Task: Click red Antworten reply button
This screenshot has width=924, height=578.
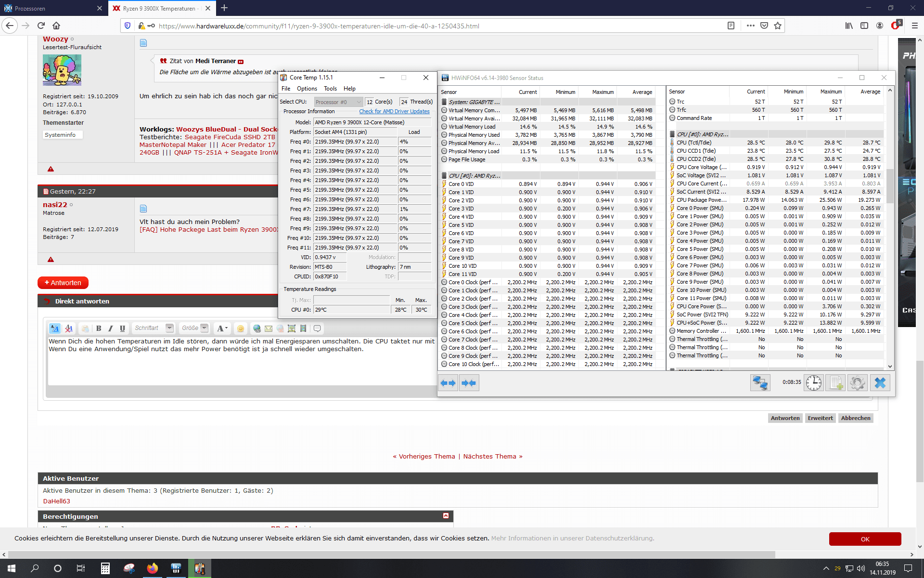Action: pyautogui.click(x=63, y=283)
